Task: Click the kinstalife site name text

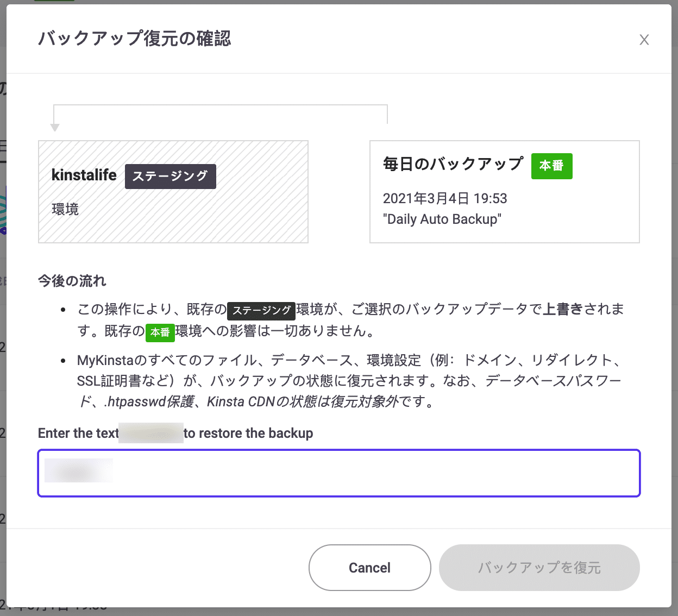Action: [x=84, y=175]
